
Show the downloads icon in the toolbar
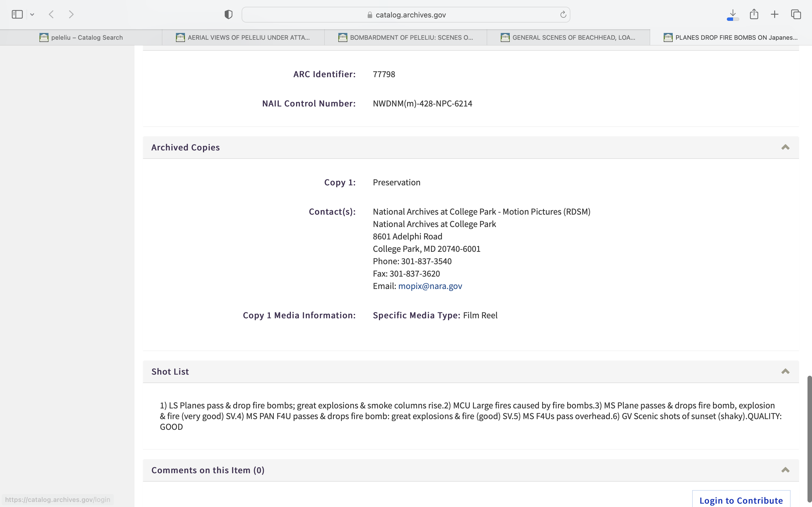pyautogui.click(x=733, y=14)
